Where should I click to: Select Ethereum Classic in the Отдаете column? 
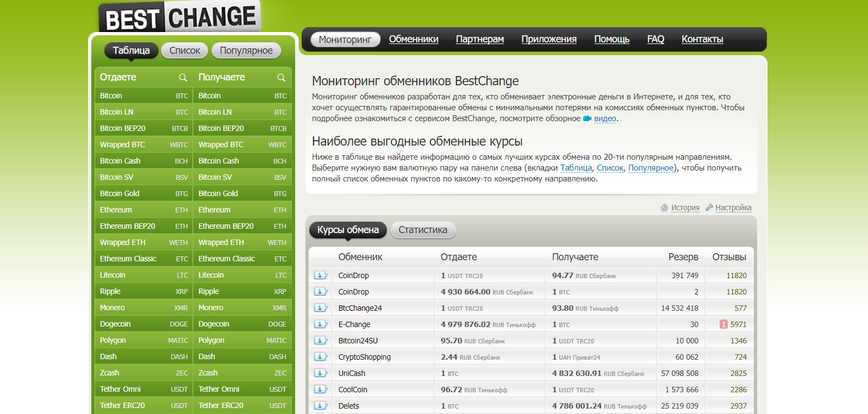pyautogui.click(x=144, y=259)
